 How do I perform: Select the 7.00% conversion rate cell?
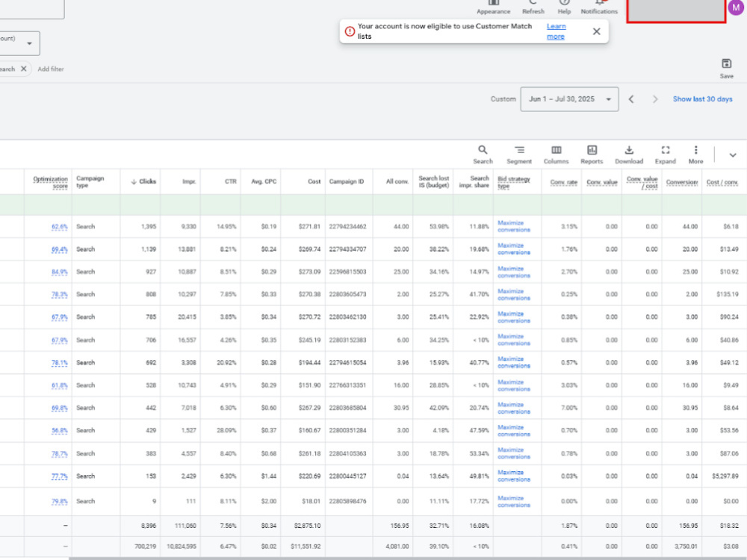(569, 408)
